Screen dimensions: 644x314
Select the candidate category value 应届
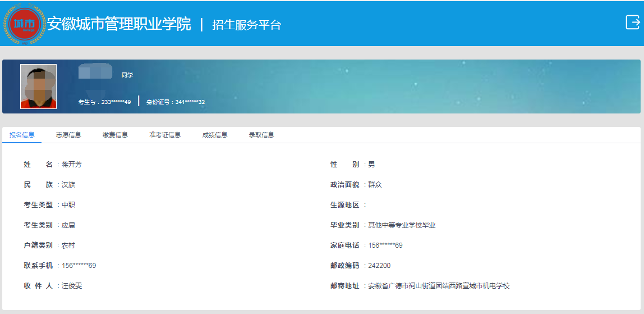point(68,225)
